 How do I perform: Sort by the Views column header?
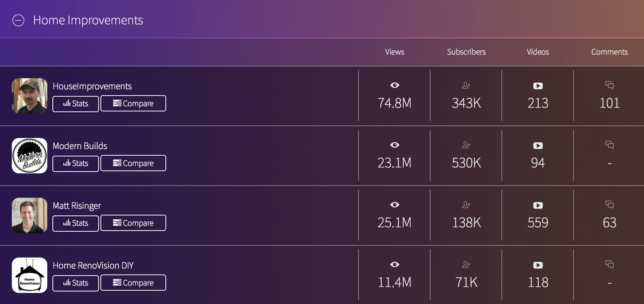tap(394, 52)
